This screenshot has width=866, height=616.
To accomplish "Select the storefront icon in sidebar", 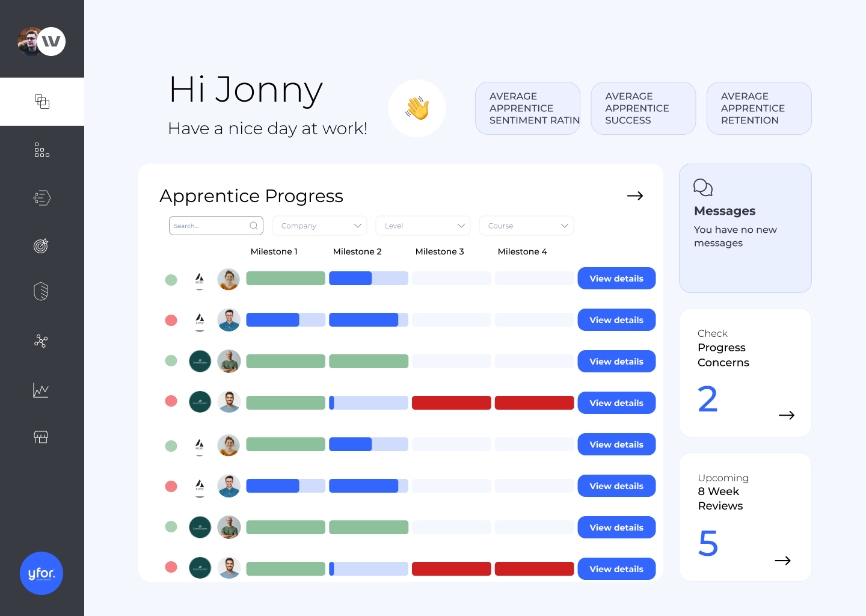I will coord(41,437).
